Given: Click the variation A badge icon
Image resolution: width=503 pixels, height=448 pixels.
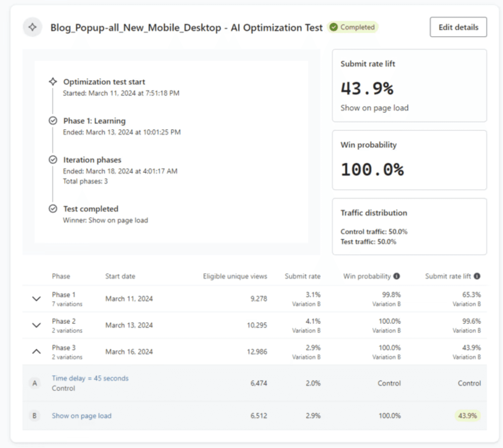Looking at the screenshot, I should click(35, 383).
